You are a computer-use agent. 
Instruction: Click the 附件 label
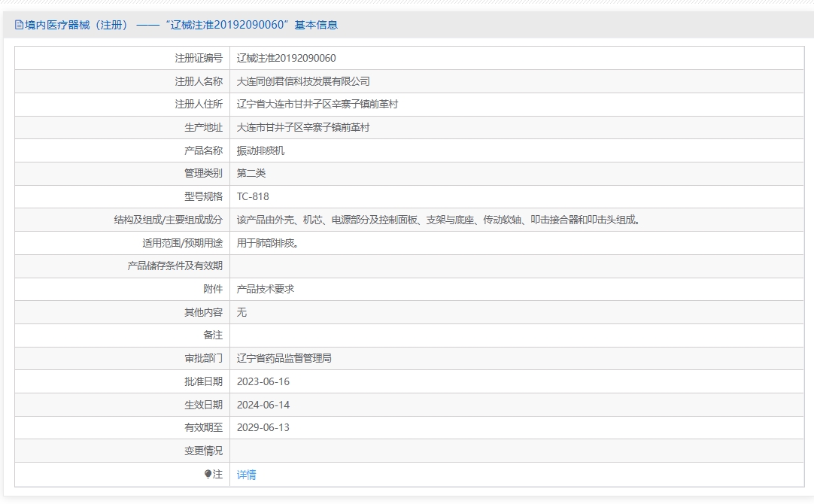[213, 289]
